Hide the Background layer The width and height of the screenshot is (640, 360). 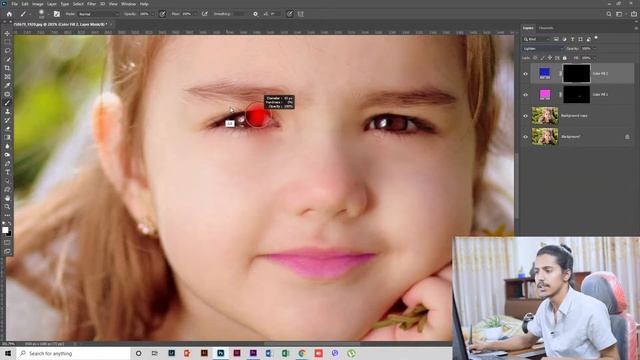coord(525,137)
